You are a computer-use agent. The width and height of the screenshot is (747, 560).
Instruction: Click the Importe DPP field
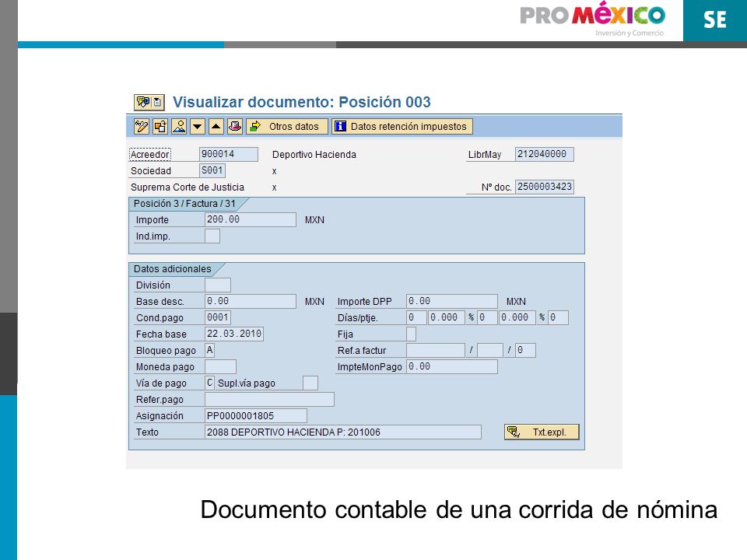tap(452, 302)
